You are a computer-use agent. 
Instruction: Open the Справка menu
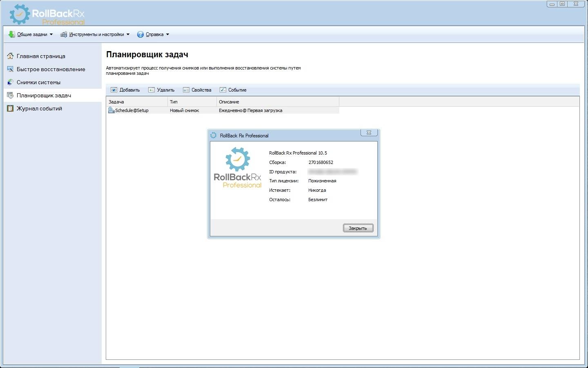(154, 34)
